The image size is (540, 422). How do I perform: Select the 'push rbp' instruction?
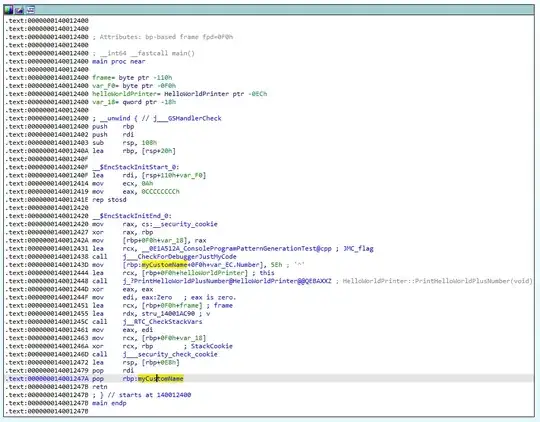(x=113, y=126)
